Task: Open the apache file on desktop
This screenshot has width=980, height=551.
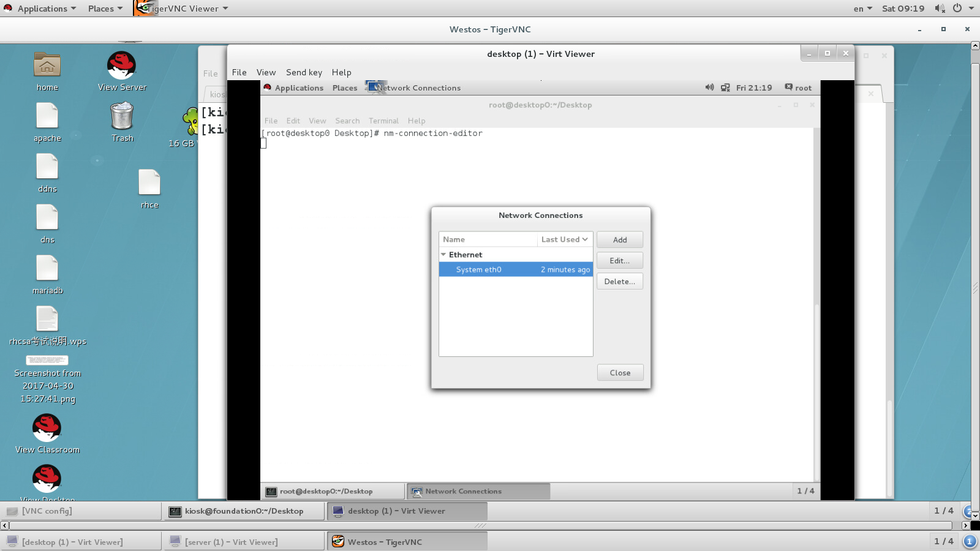Action: click(47, 116)
